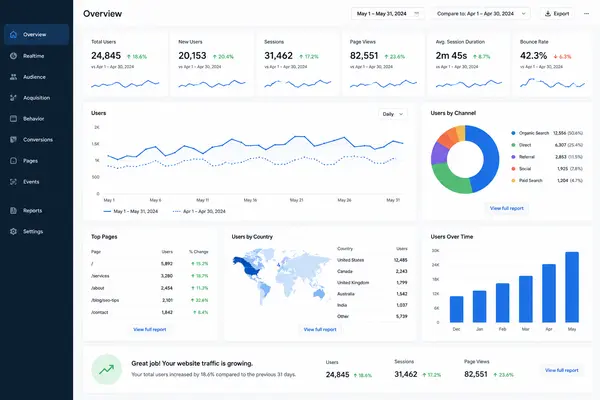Click the /blog/seo-tips page row
This screenshot has width=600, height=400.
(150, 300)
